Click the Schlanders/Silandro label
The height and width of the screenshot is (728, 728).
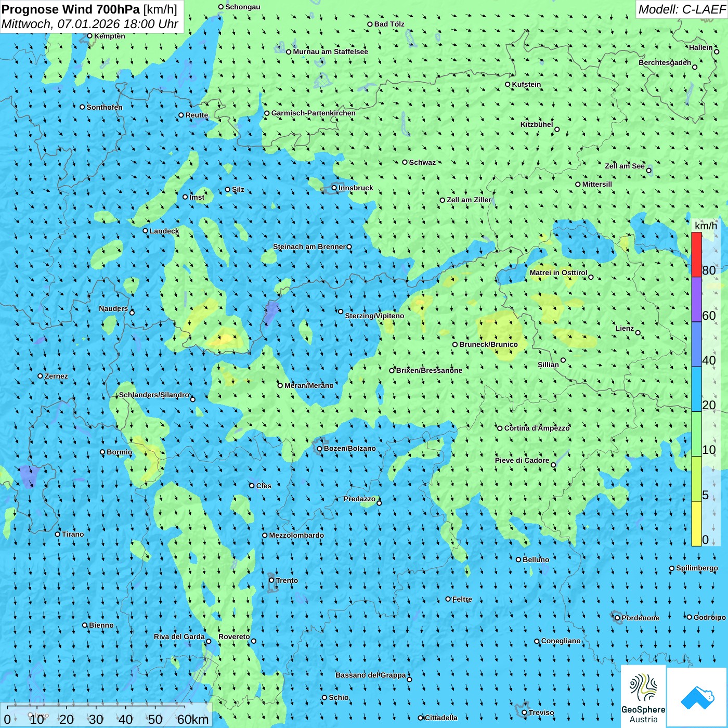click(154, 395)
